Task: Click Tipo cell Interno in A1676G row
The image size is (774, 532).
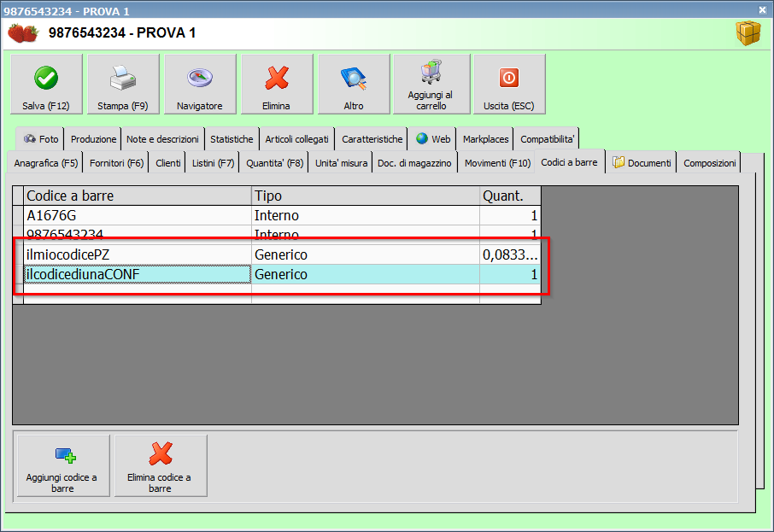Action: [x=366, y=216]
